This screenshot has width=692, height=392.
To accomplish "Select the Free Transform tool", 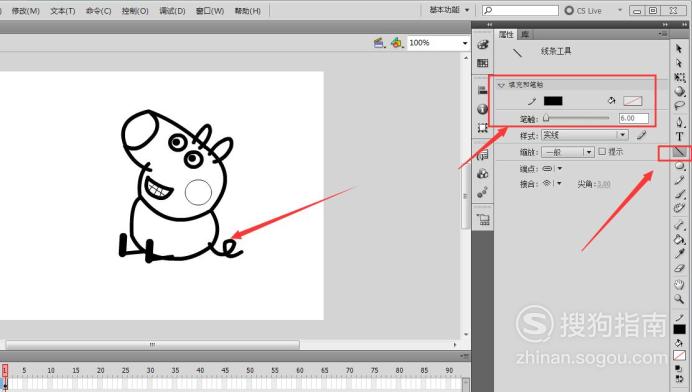I will pos(679,77).
